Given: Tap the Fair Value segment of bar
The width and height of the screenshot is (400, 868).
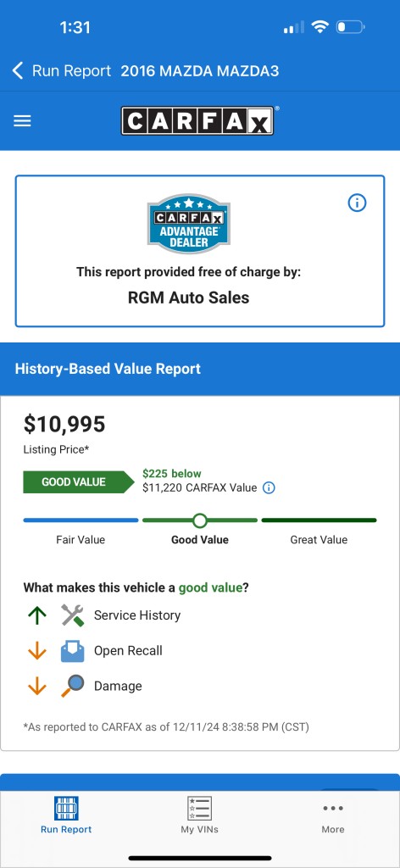Looking at the screenshot, I should pyautogui.click(x=81, y=520).
